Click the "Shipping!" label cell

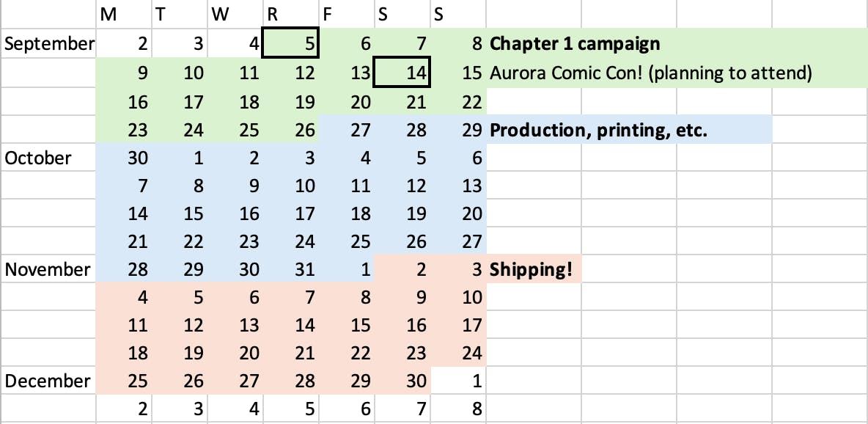(531, 269)
